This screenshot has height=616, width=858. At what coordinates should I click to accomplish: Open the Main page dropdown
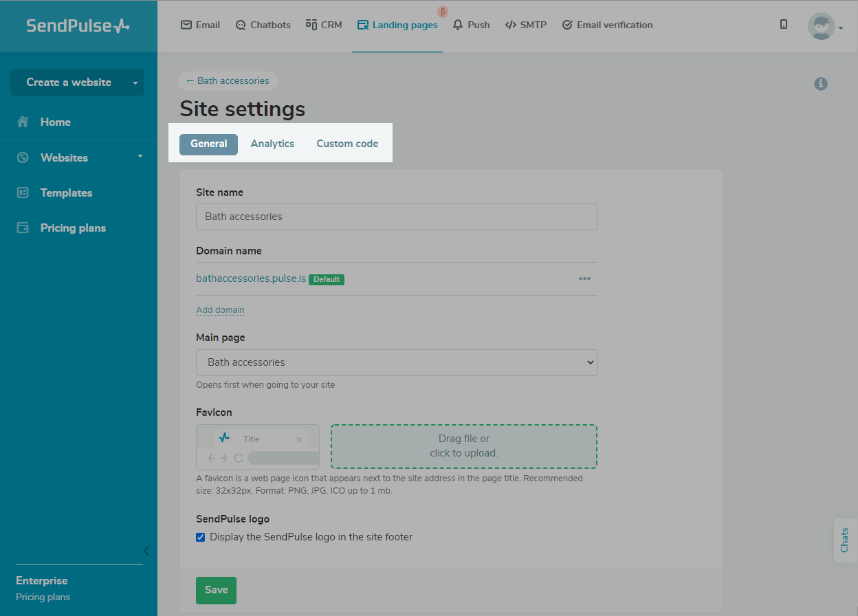[x=397, y=362]
